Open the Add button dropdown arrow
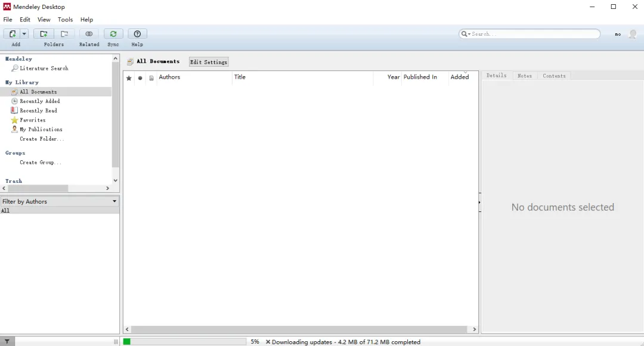The height and width of the screenshot is (346, 644). [24, 34]
